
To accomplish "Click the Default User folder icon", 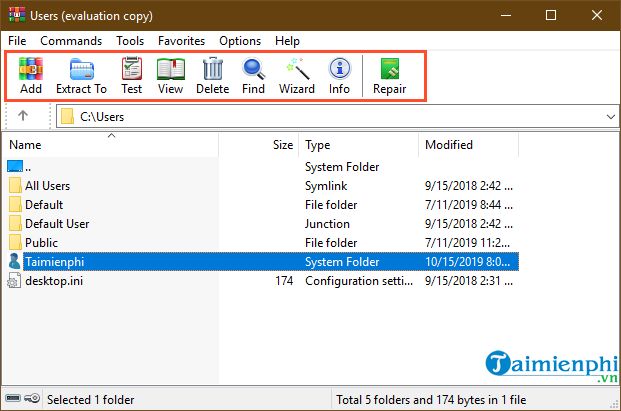I will 15,223.
